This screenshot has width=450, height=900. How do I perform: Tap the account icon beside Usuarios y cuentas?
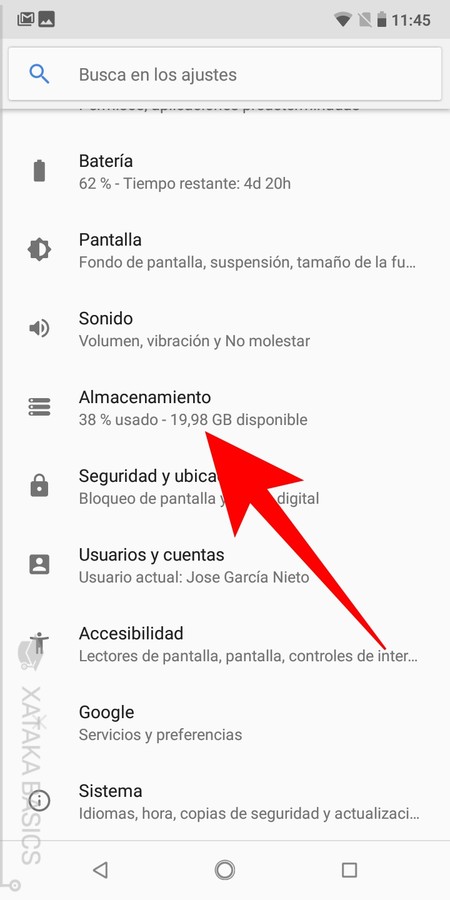[x=39, y=565]
